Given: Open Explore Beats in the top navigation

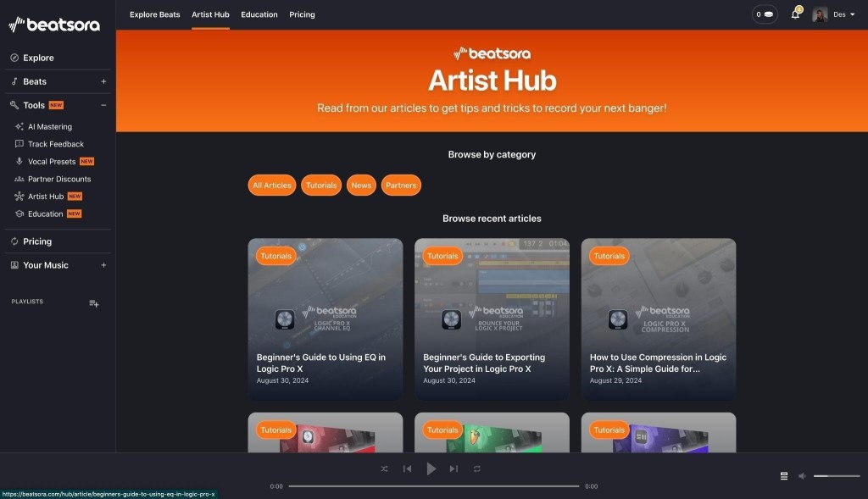Looking at the screenshot, I should pyautogui.click(x=154, y=14).
